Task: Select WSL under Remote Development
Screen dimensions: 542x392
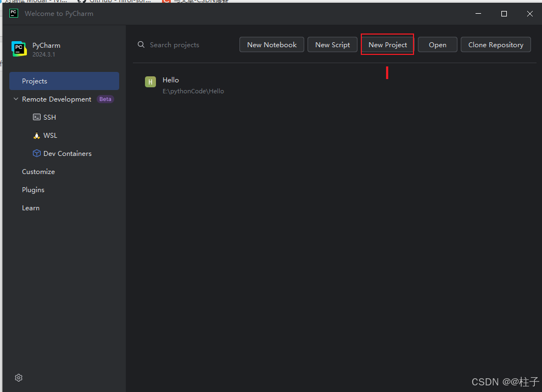Action: [50, 135]
